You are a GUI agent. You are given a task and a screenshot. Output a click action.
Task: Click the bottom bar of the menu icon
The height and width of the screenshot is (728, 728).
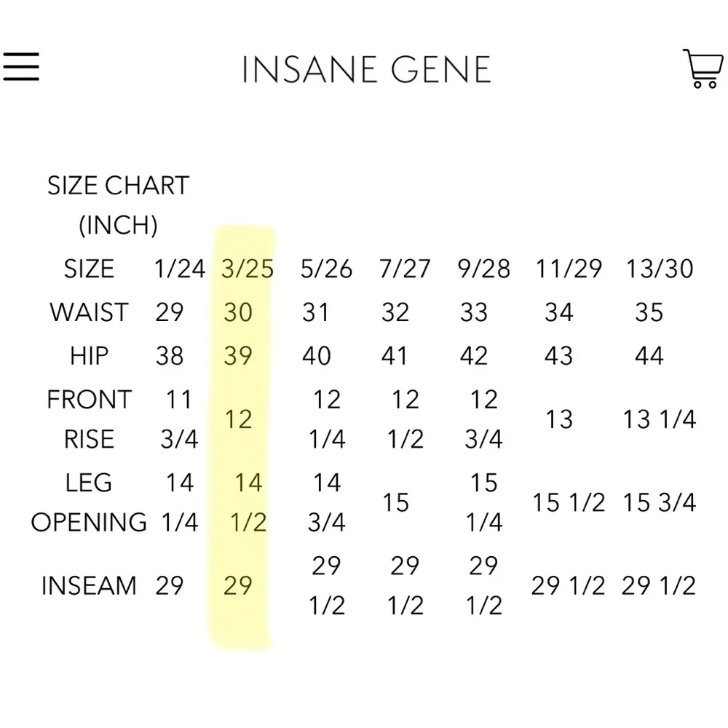[21, 80]
